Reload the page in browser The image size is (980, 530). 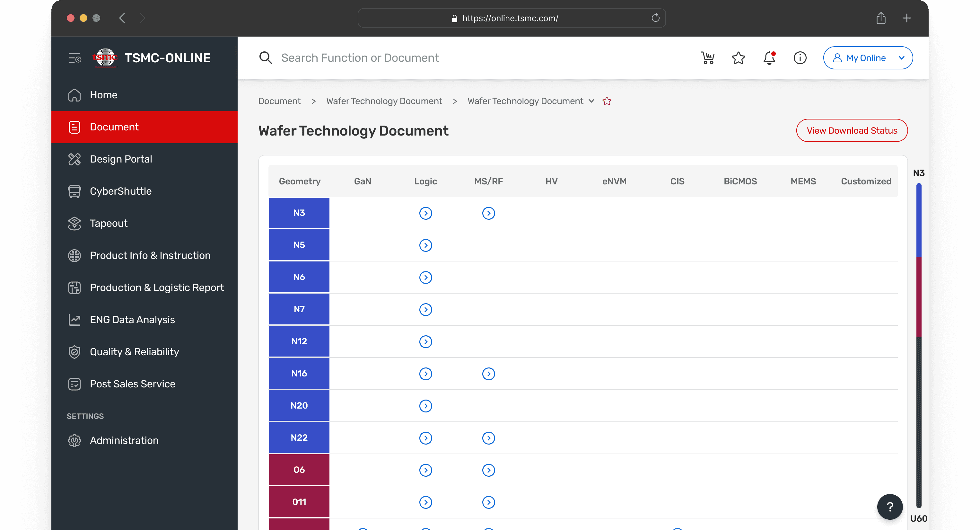point(655,18)
